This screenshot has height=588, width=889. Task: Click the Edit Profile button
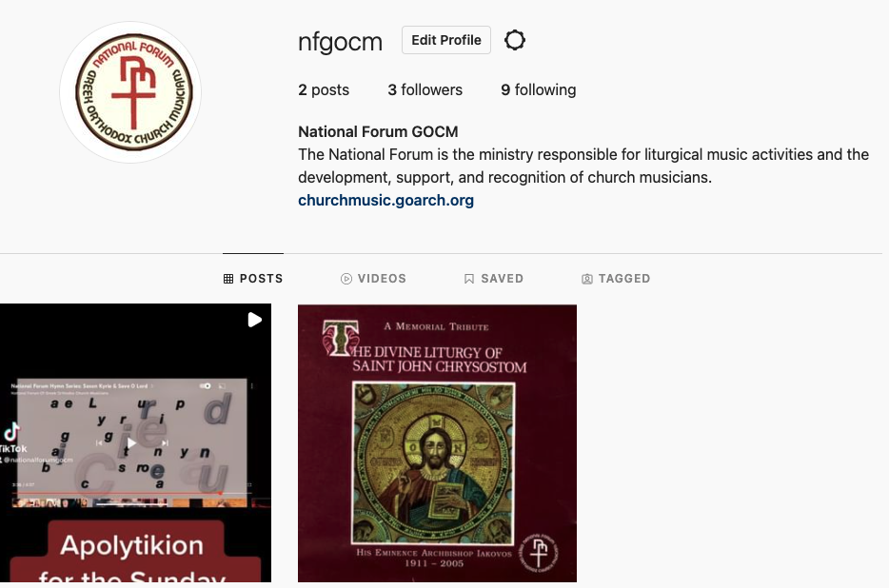(446, 40)
